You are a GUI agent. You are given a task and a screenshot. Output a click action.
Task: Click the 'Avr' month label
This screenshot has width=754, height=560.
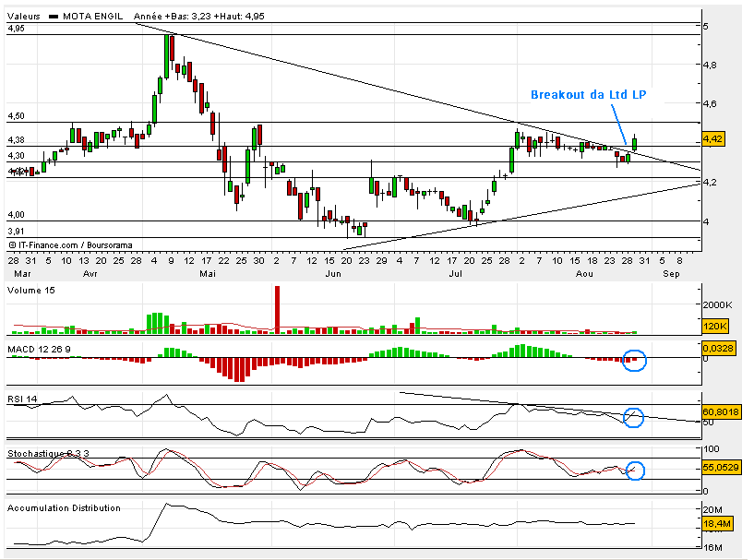(x=90, y=273)
